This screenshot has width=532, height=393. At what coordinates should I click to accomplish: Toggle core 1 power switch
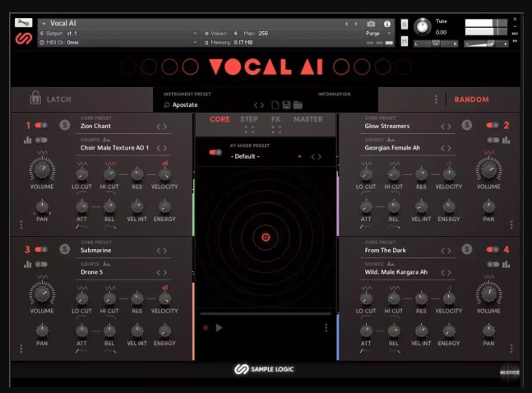tap(41, 126)
